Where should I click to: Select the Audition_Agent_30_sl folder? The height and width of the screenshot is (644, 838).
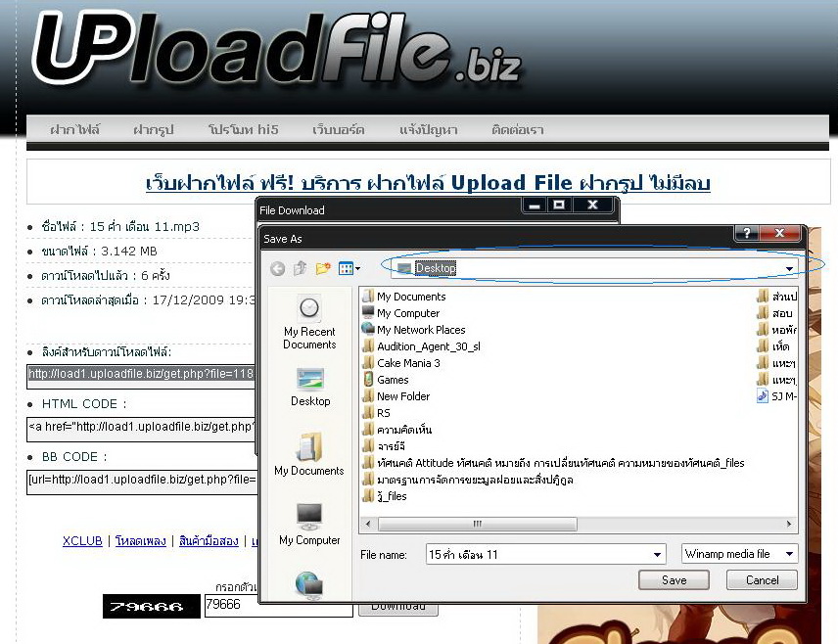421,346
